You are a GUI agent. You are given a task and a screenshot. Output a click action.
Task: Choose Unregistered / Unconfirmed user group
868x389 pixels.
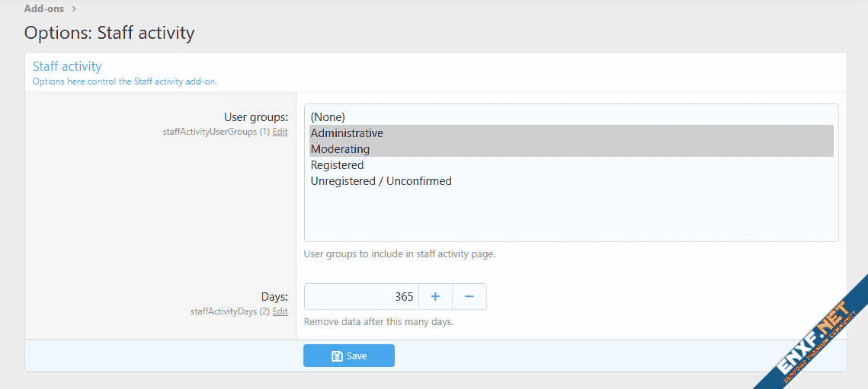click(x=381, y=181)
